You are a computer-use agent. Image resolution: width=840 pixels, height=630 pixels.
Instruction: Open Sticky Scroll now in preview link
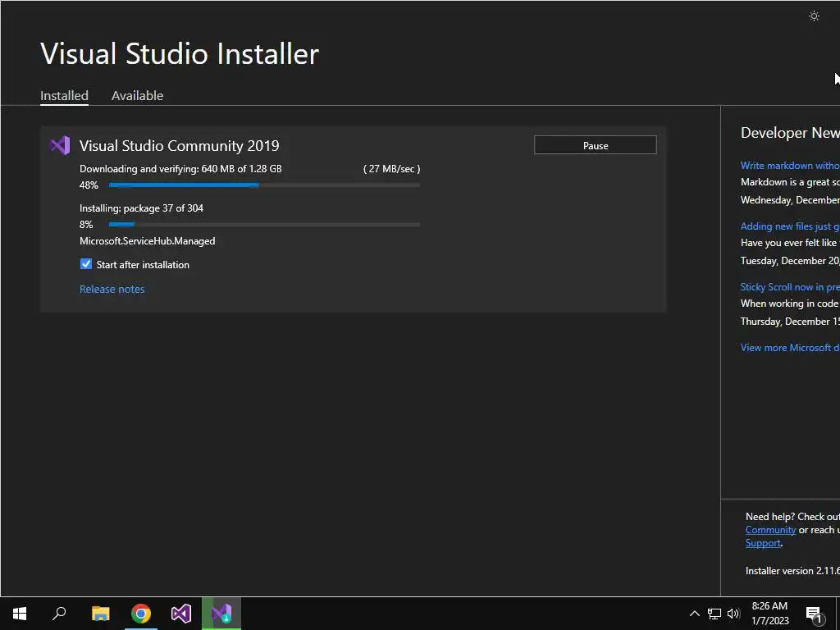790,287
